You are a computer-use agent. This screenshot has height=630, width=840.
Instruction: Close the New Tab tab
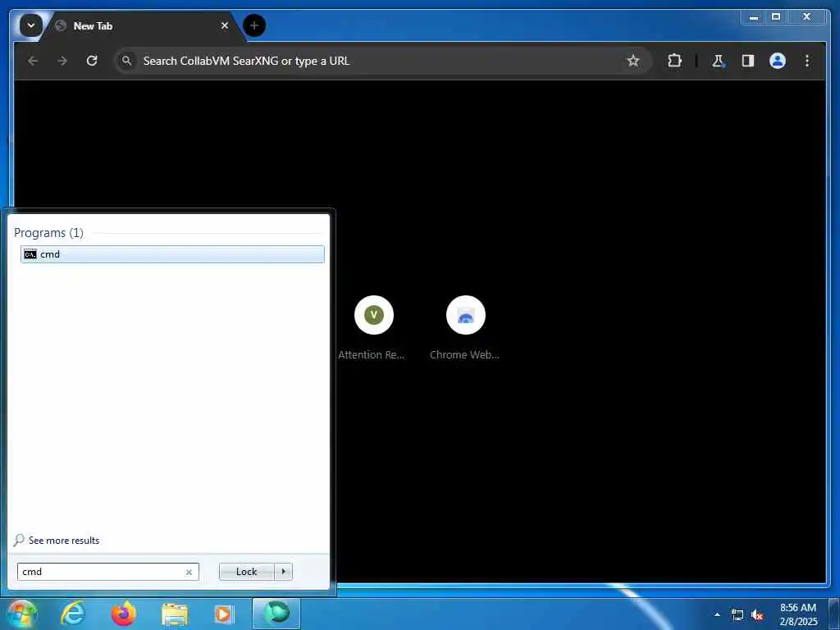(225, 25)
